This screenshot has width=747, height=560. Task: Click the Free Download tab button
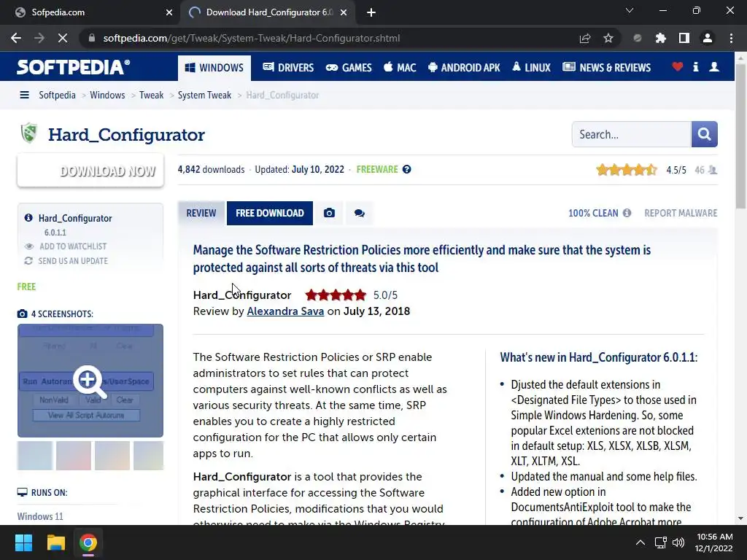tap(270, 214)
